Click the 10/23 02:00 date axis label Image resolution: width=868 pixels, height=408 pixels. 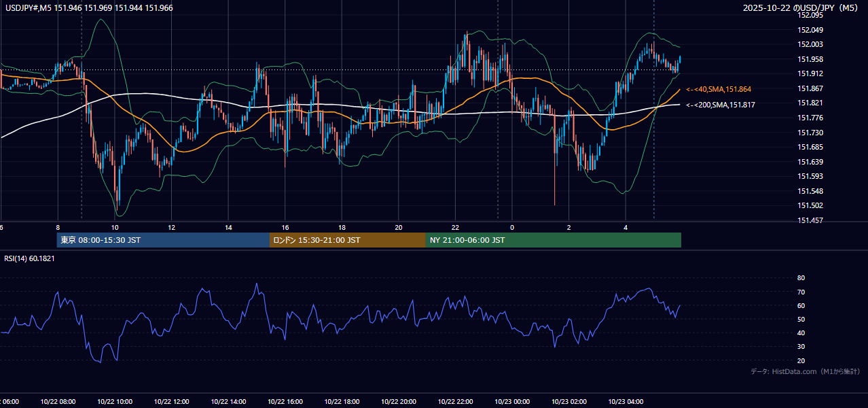click(x=569, y=402)
